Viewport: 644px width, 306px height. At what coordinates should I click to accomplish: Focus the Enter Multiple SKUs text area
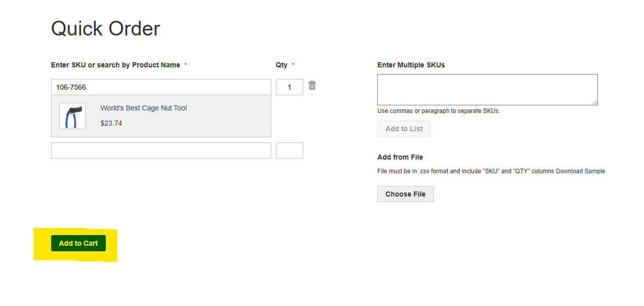(487, 90)
